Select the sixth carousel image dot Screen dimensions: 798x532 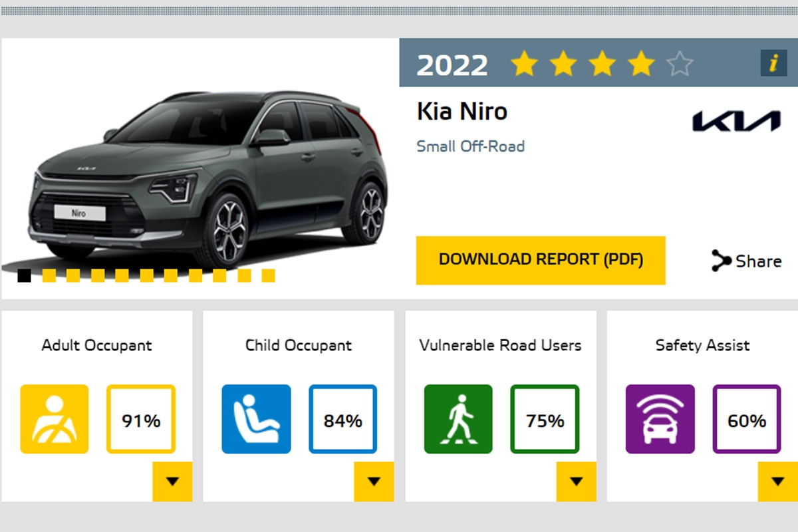pos(146,275)
